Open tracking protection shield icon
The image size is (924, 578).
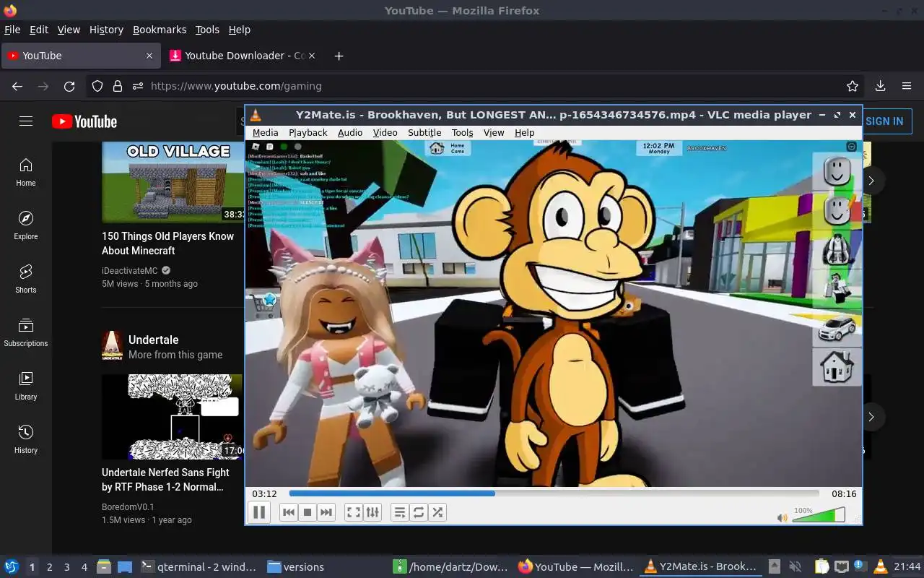(97, 86)
